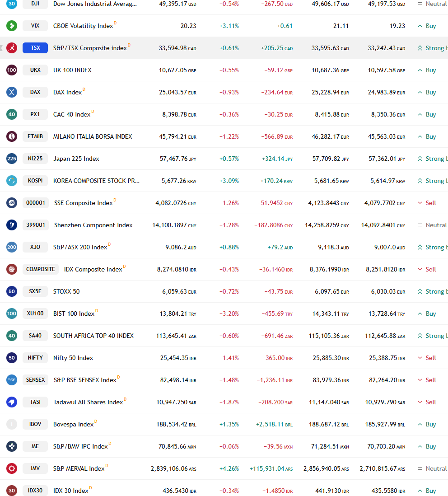
Task: Click the South Africa Top 40 logo icon
Action: pos(12,336)
